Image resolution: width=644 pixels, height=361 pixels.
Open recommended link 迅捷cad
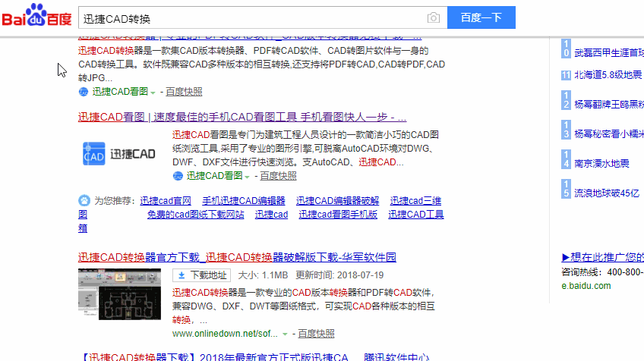point(271,215)
